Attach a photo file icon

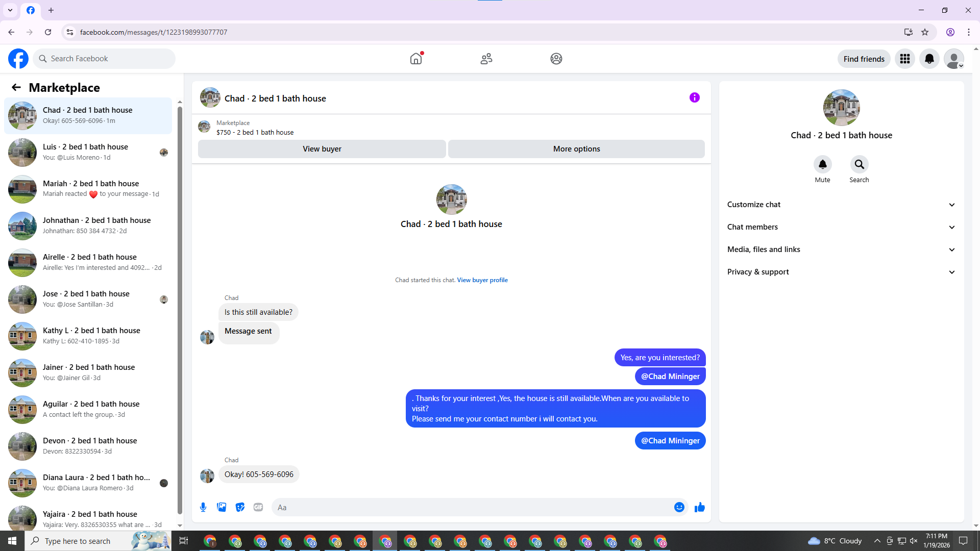pos(222,507)
